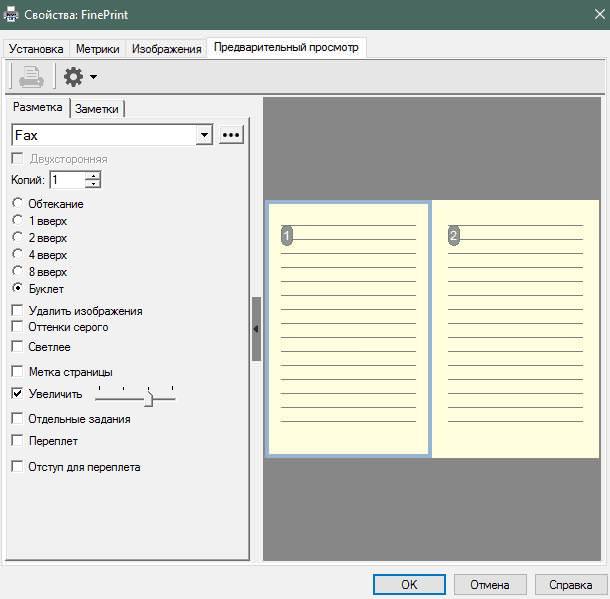This screenshot has width=610, height=599.
Task: Enable Удалить изображения checkbox
Action: point(17,310)
